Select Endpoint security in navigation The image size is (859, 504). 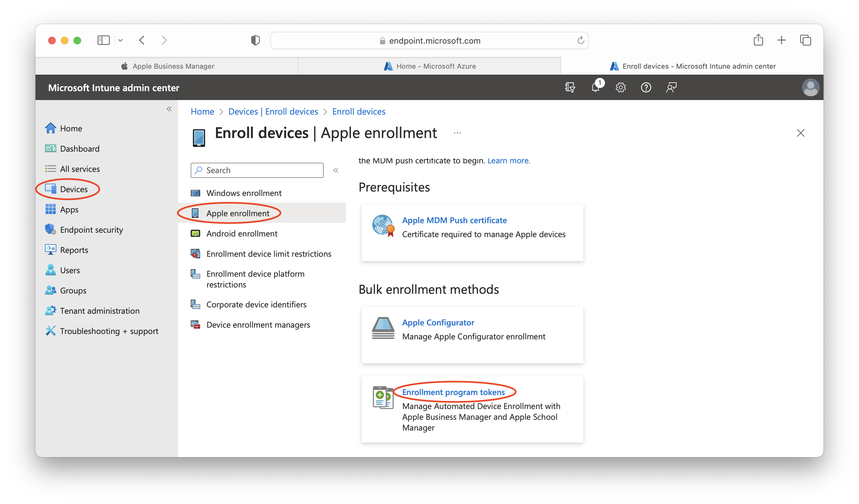coord(91,229)
